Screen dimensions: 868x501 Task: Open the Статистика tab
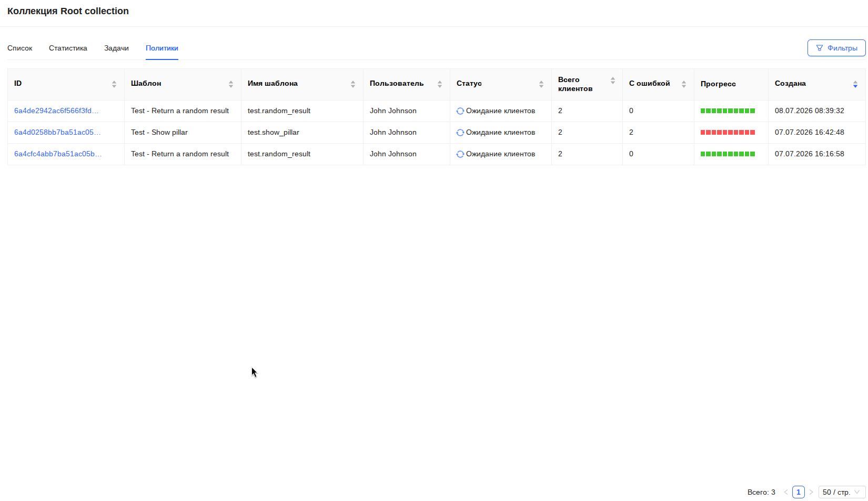[68, 48]
